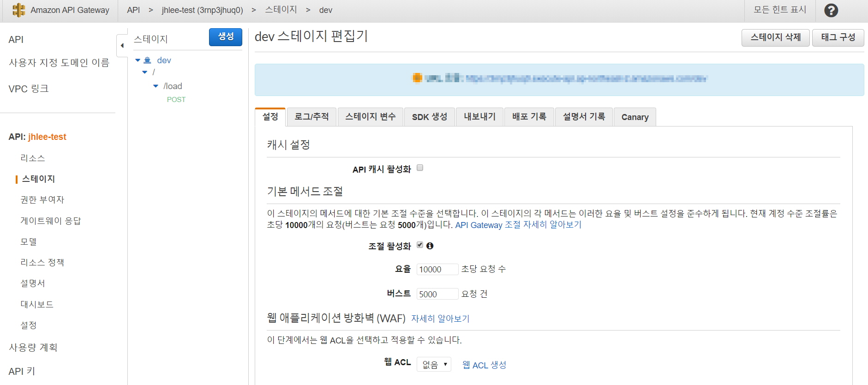Click 모든 힌트 표시 in header
This screenshot has height=385, width=868.
click(x=780, y=10)
